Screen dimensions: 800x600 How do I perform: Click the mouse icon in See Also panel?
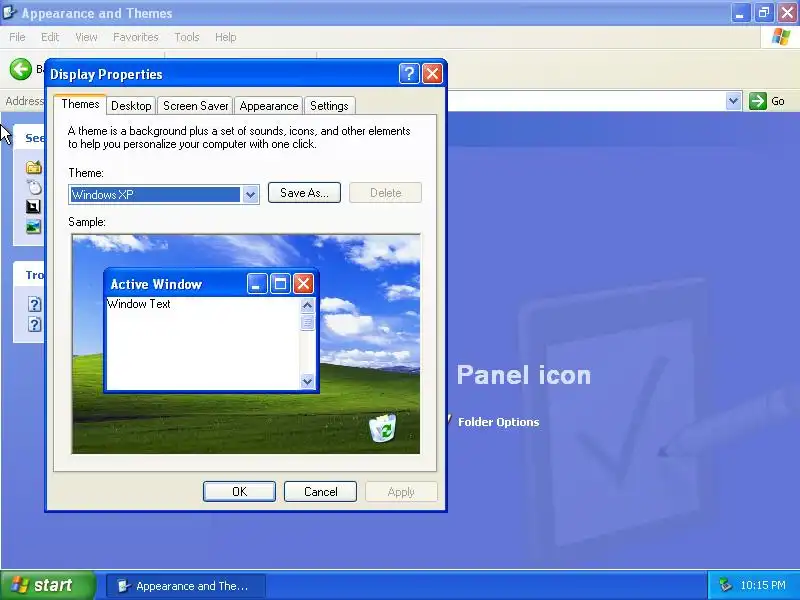click(x=34, y=187)
